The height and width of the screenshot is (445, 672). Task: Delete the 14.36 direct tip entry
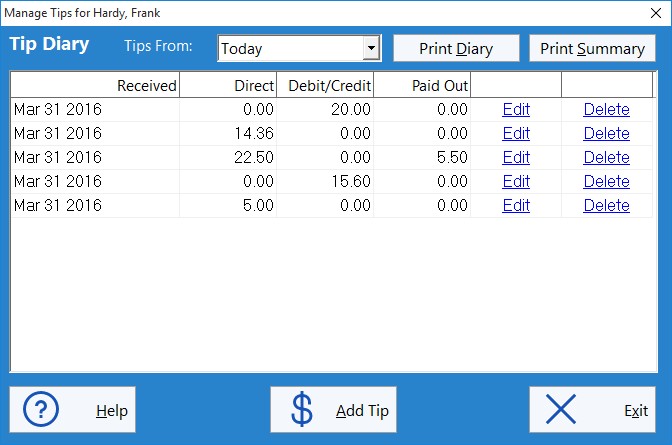pos(606,133)
